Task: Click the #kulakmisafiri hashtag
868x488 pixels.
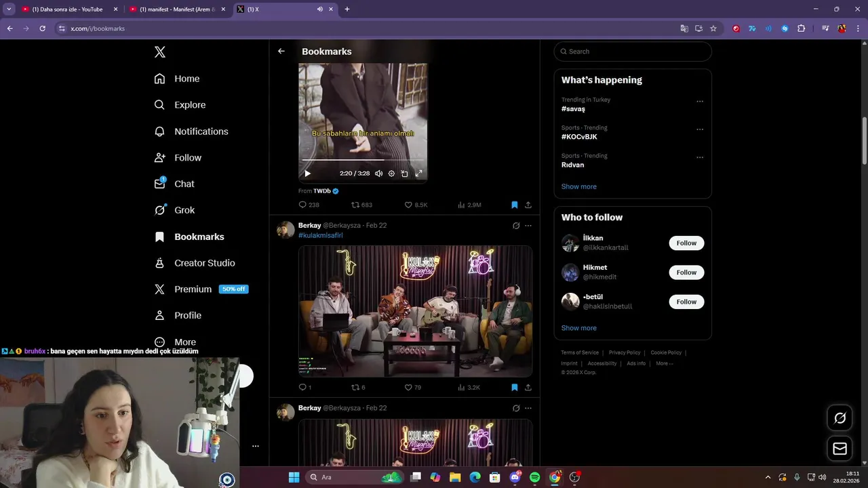Action: tap(321, 235)
